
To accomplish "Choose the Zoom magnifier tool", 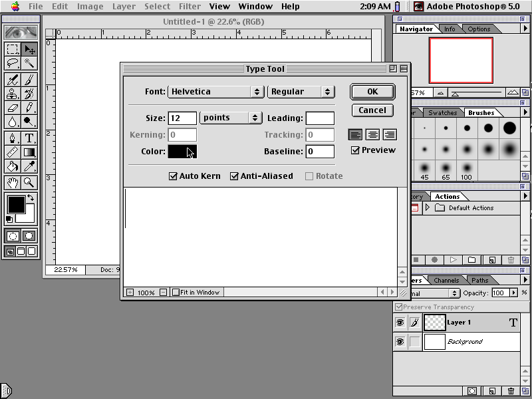I will [x=29, y=182].
